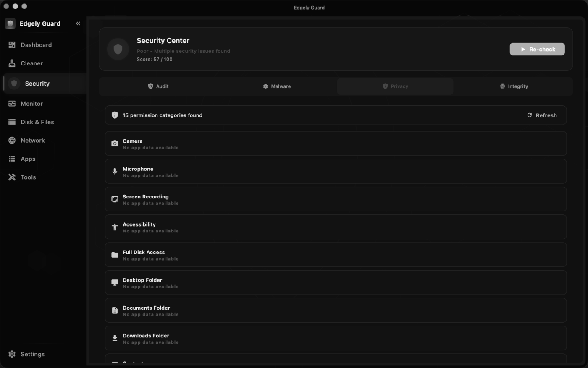Click the Screen Recording label

(x=145, y=197)
